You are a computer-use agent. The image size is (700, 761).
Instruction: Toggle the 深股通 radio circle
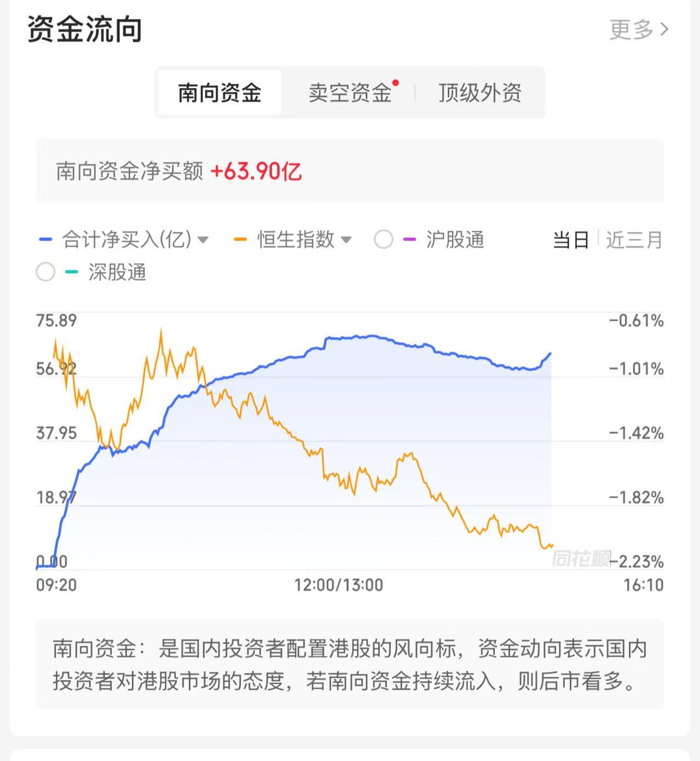(x=45, y=272)
